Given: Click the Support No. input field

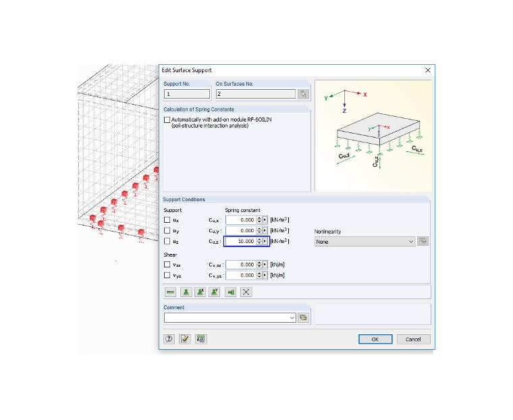Looking at the screenshot, I should (x=187, y=94).
